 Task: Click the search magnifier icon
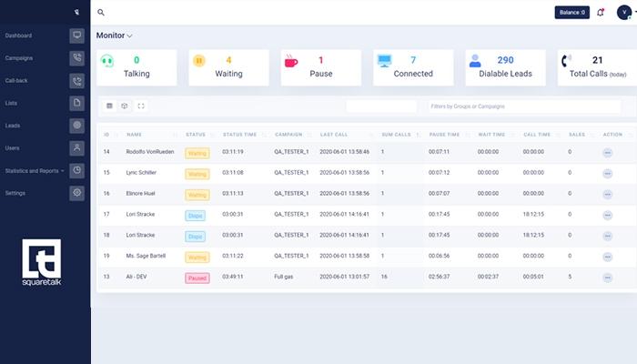[101, 13]
